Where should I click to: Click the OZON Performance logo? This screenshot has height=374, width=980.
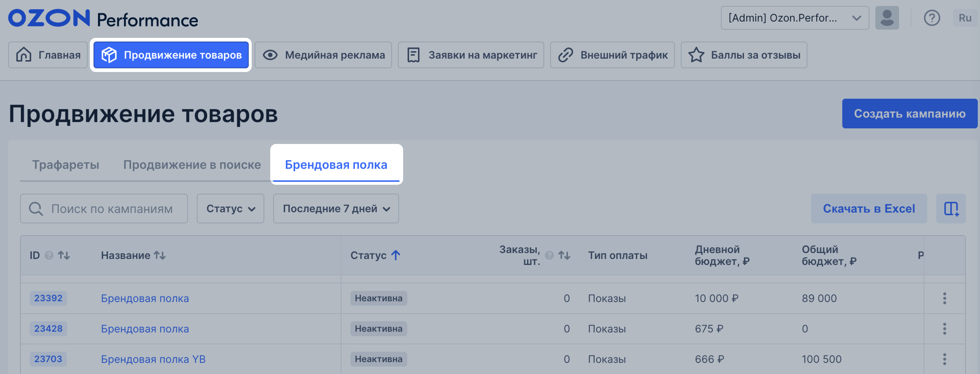point(103,19)
